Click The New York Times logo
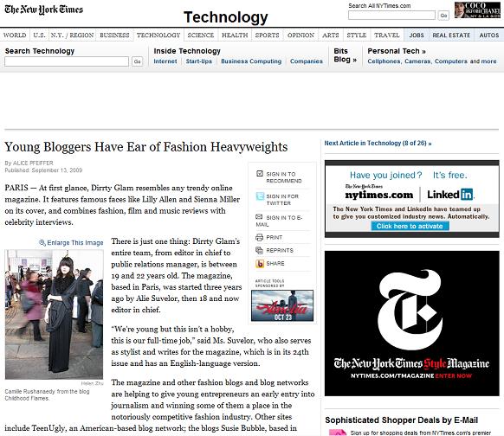Screen dimensions: 504x436 [43, 10]
